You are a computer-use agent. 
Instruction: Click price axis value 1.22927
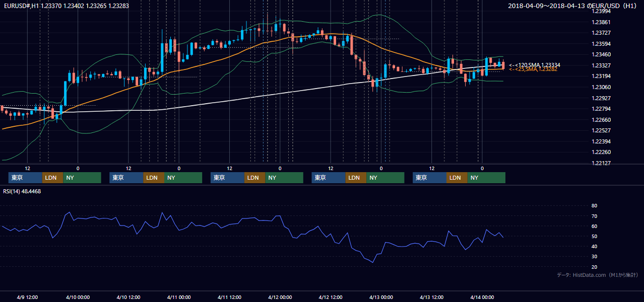coord(601,98)
